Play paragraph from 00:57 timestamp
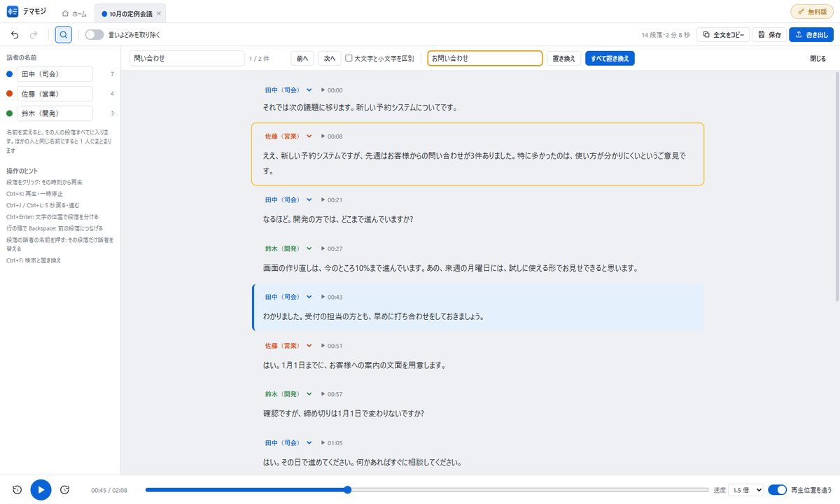The image size is (840, 504). click(332, 394)
